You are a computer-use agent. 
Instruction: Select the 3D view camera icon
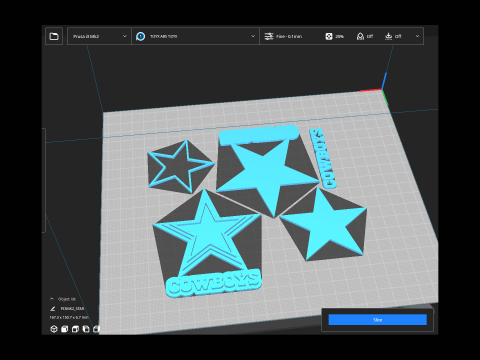click(x=54, y=329)
